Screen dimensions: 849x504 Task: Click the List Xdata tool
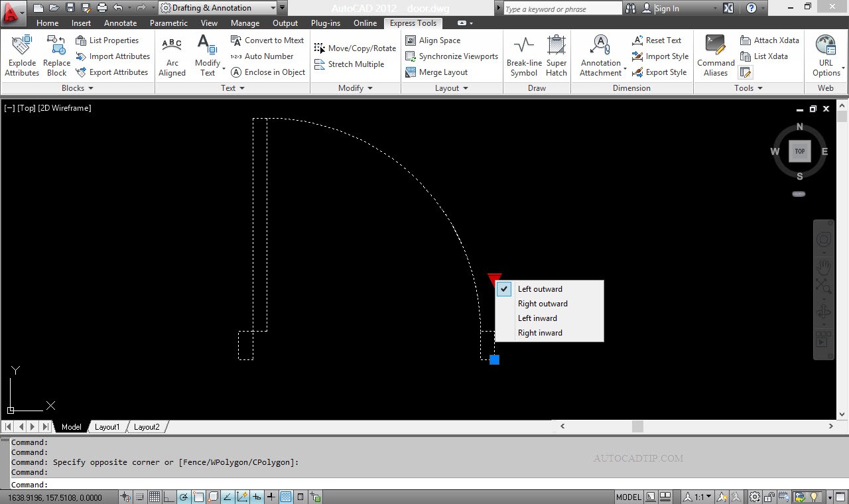pyautogui.click(x=764, y=56)
